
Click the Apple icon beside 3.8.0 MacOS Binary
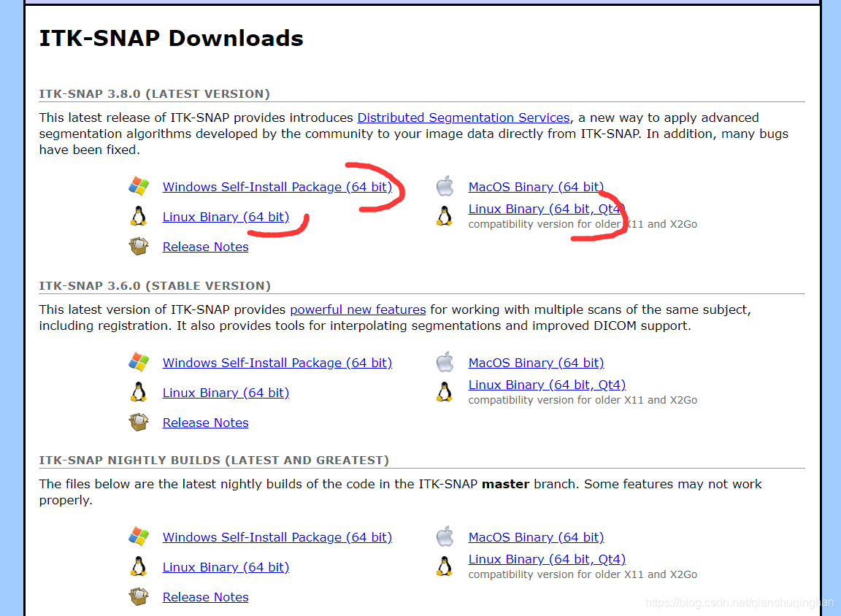(445, 186)
